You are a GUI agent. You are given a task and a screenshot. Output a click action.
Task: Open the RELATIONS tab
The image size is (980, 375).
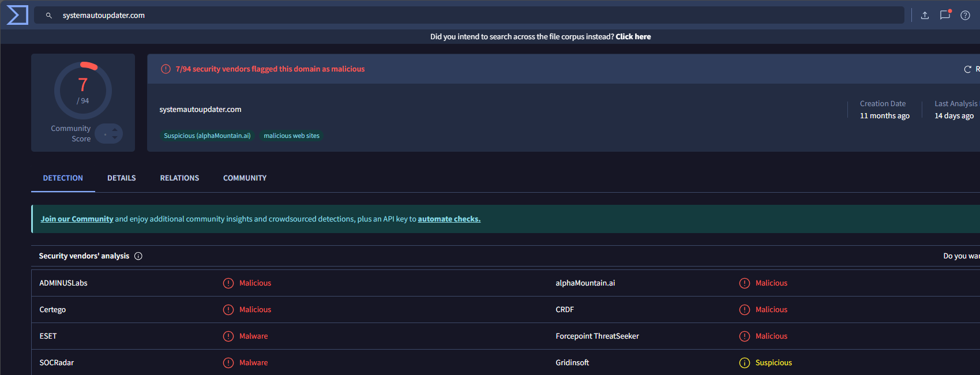(x=179, y=178)
